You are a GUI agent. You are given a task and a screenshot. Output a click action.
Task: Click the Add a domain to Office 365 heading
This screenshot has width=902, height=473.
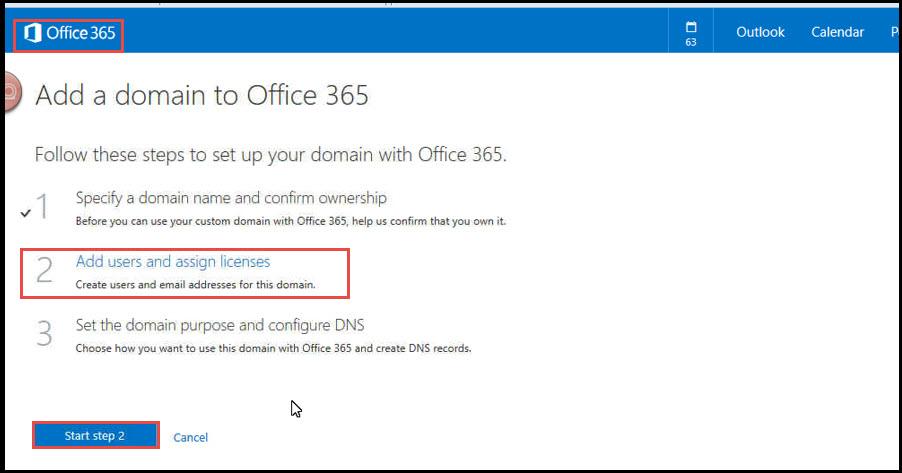click(x=201, y=95)
